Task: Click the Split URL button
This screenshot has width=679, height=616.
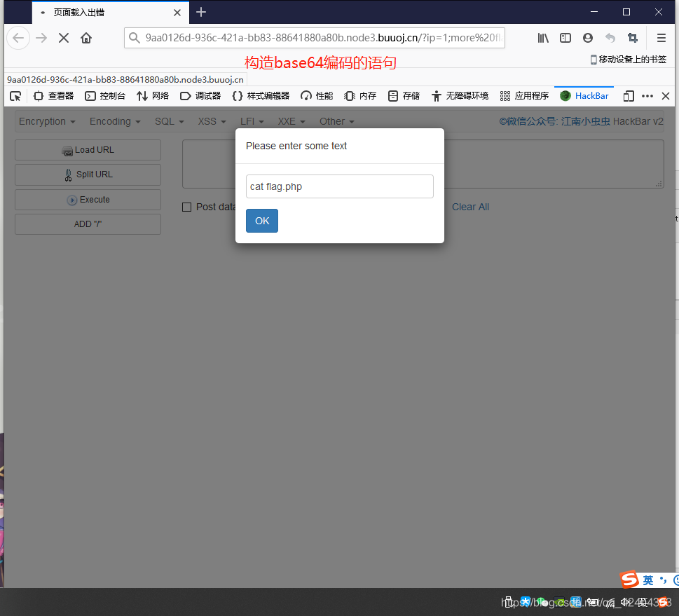Action: [x=88, y=174]
